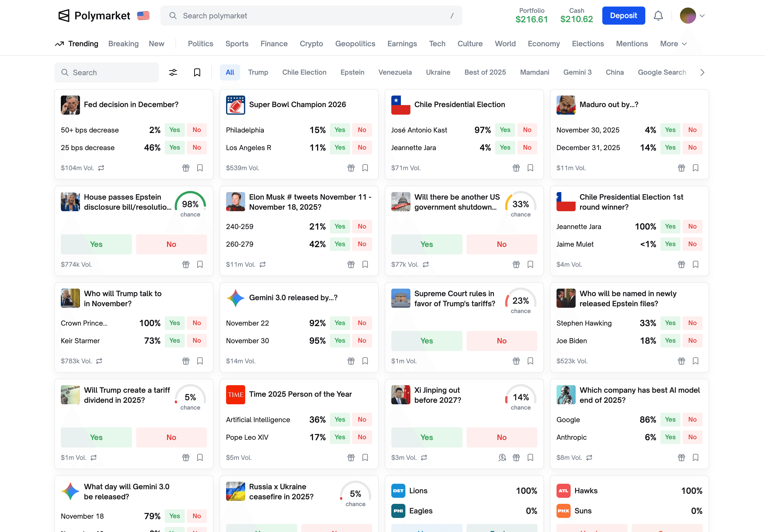The height and width of the screenshot is (532, 765).
Task: Open the profile avatar dropdown
Action: pos(688,15)
